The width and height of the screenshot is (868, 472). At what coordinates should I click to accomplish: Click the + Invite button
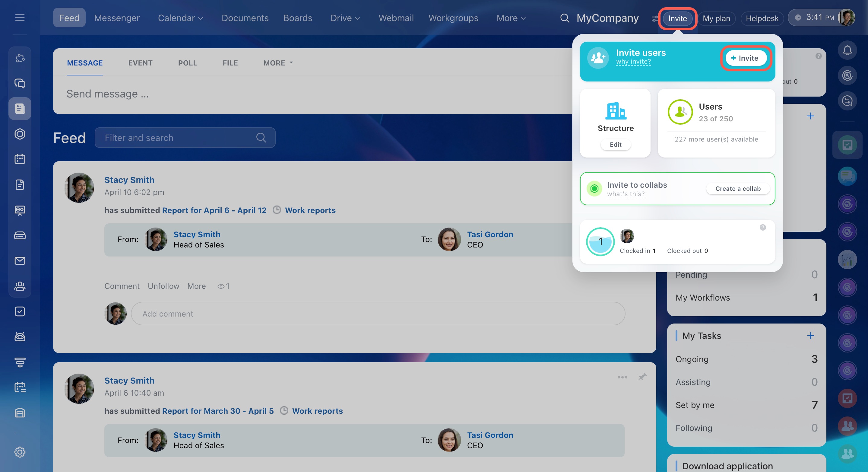coord(745,58)
